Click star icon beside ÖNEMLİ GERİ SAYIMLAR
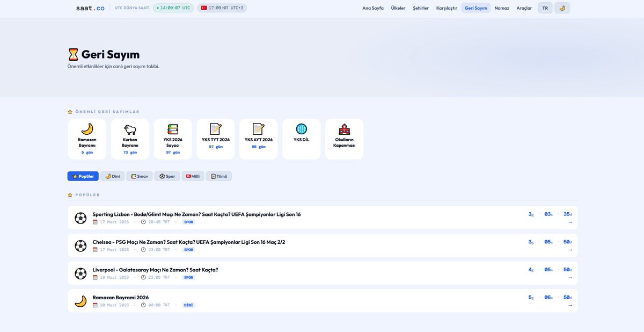Screen dimensions: 644x332 click(x=70, y=112)
